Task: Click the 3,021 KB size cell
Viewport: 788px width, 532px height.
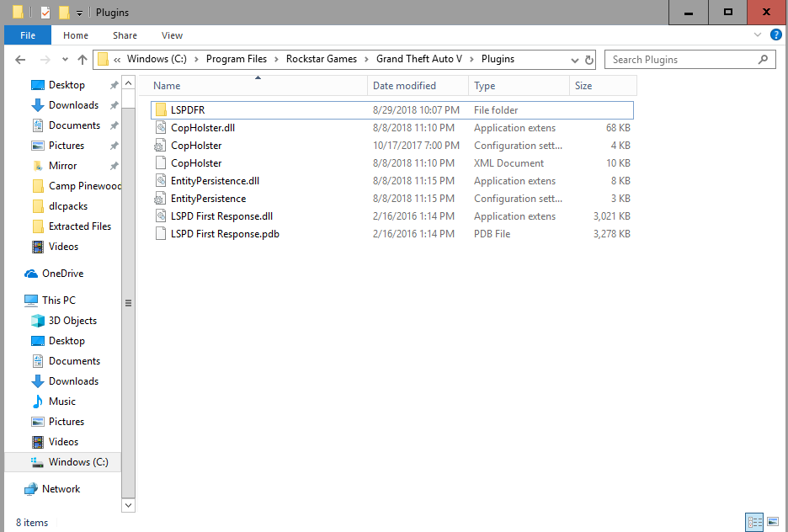Action: (x=611, y=216)
